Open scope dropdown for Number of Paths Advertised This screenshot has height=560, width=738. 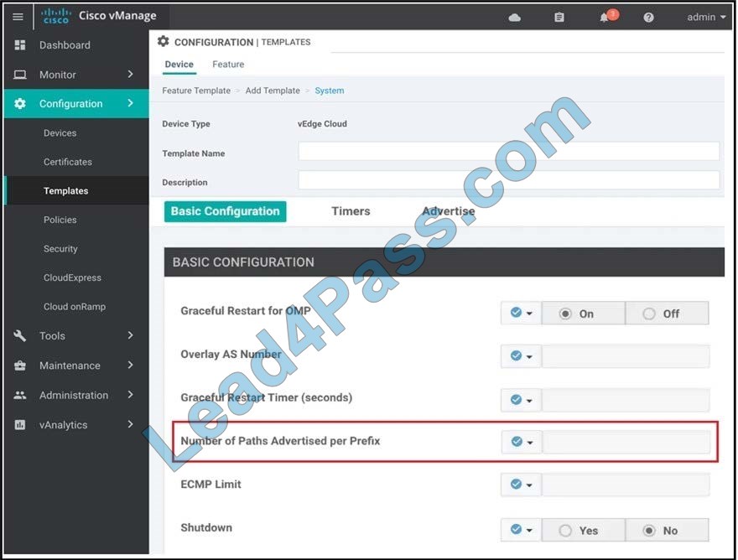[x=522, y=442]
